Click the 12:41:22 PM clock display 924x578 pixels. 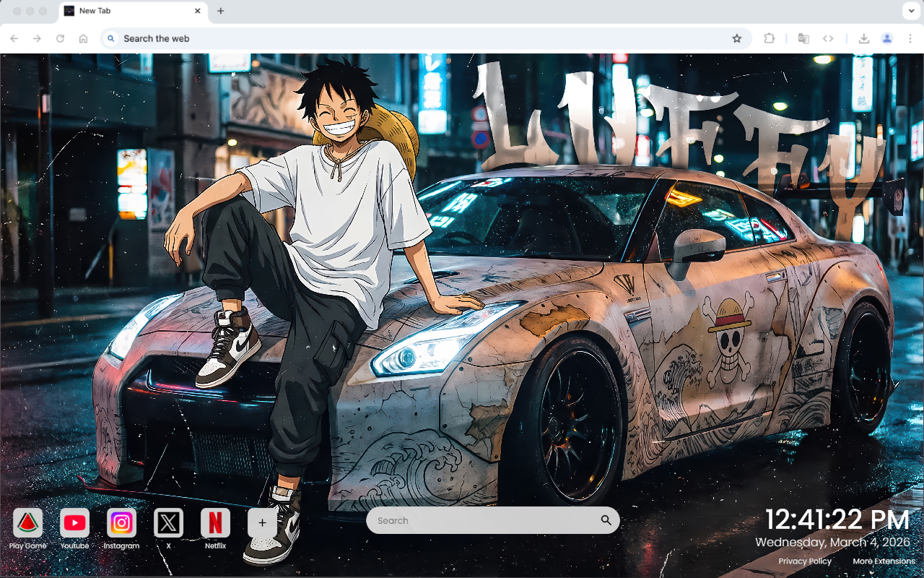[x=837, y=519]
